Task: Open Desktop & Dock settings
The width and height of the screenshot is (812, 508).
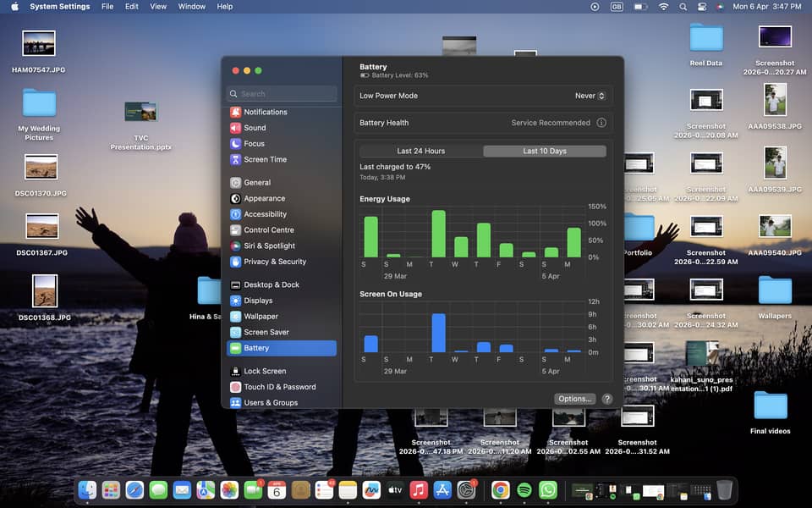Action: pos(271,284)
